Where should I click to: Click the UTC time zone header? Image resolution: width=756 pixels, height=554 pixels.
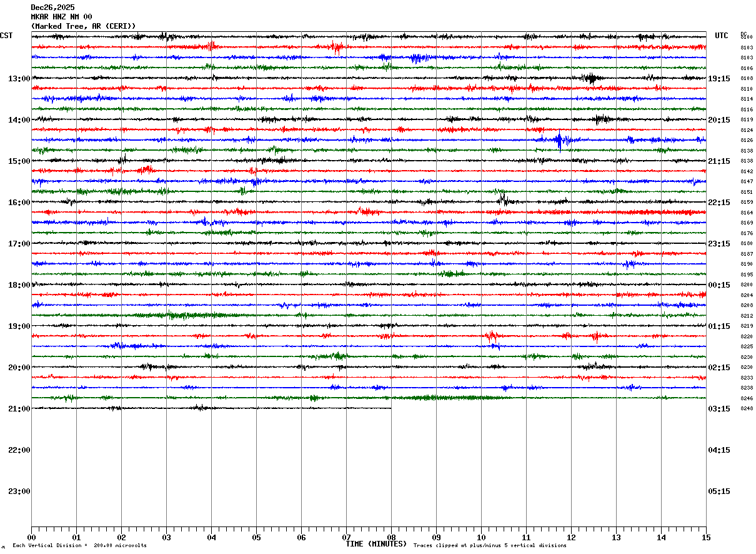click(x=722, y=36)
